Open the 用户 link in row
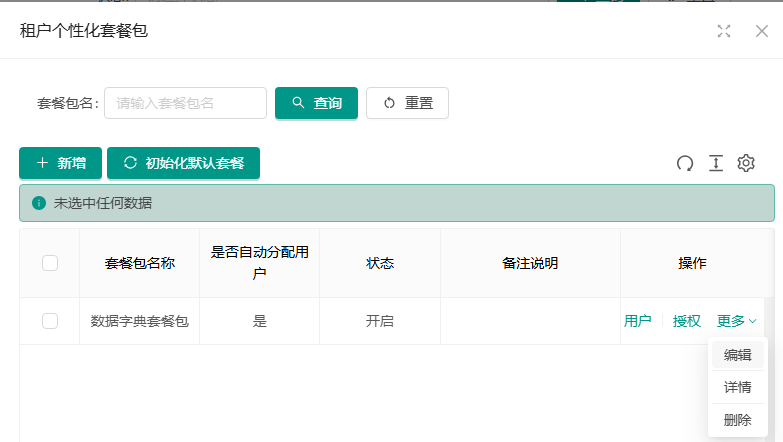 [x=637, y=321]
